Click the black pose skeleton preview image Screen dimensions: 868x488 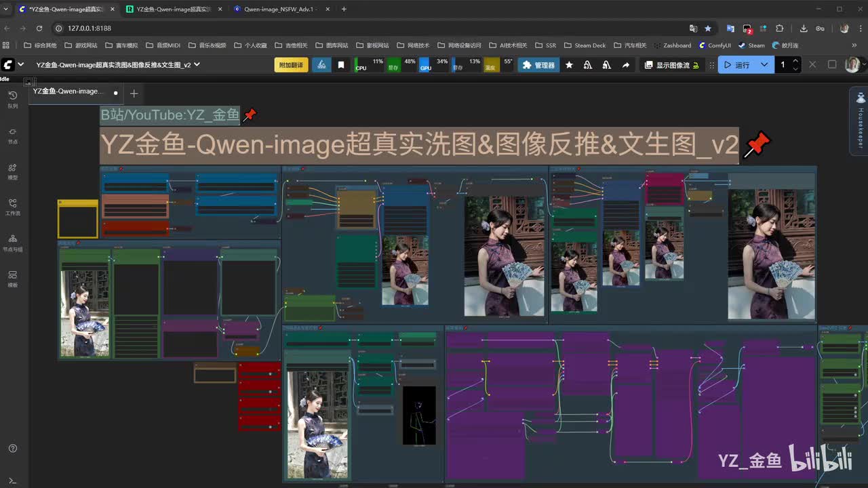click(419, 415)
